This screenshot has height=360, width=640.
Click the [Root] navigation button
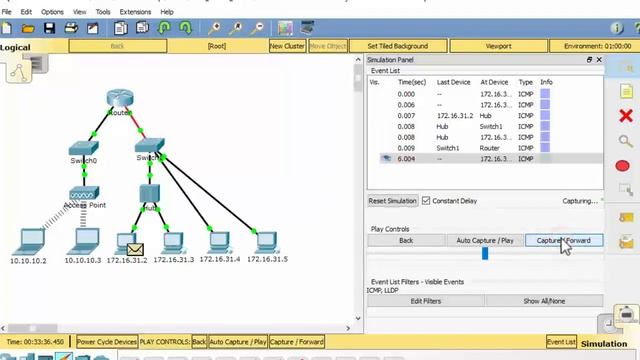coord(217,46)
